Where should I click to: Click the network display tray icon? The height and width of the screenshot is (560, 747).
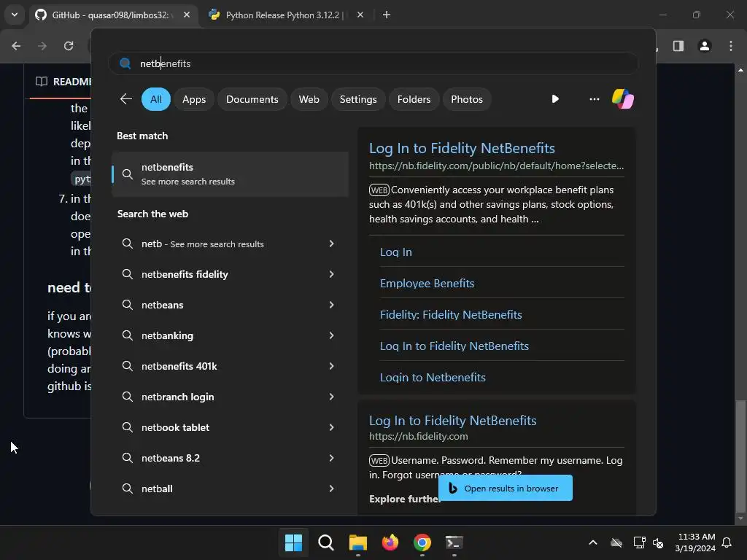[x=639, y=542]
